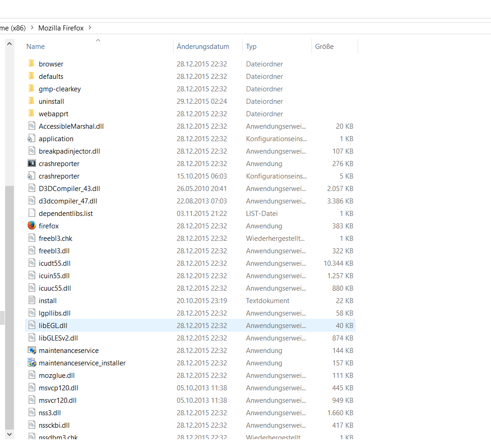Click the firefox application icon
The width and height of the screenshot is (491, 448).
(x=31, y=226)
